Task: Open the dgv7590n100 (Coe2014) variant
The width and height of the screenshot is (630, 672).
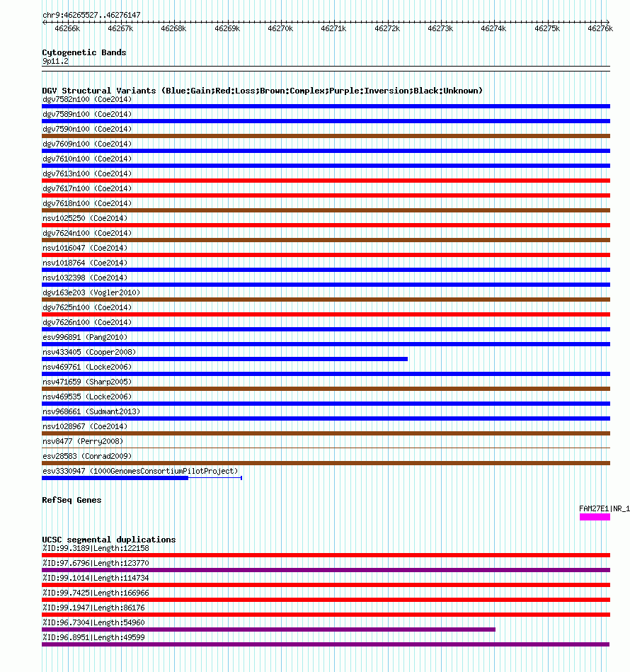Action: click(x=87, y=129)
